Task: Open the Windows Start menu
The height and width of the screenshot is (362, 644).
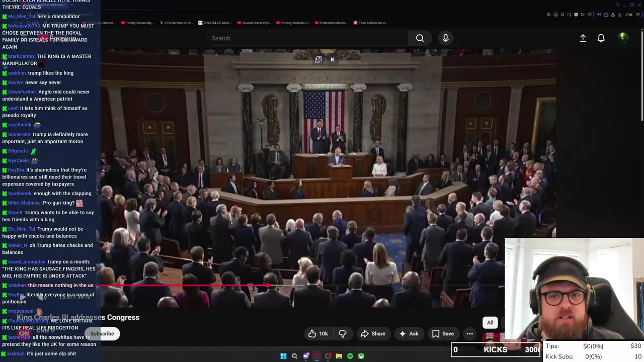Action: [x=283, y=356]
